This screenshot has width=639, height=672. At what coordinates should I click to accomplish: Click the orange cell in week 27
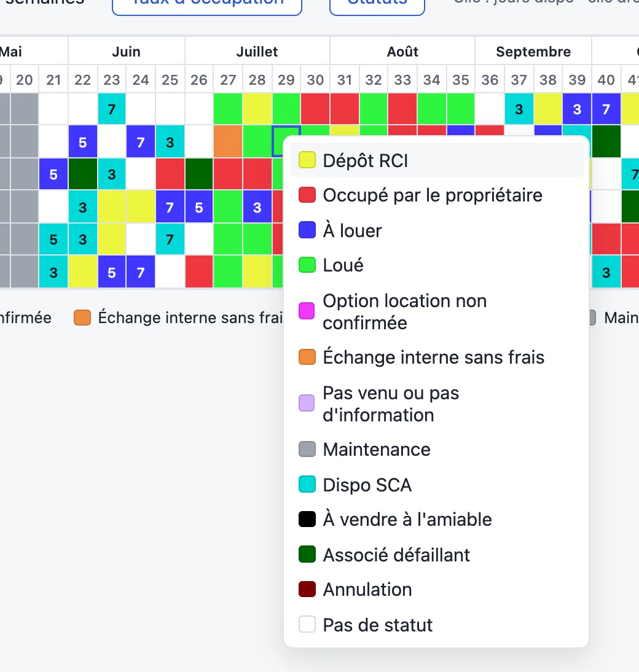tap(228, 141)
